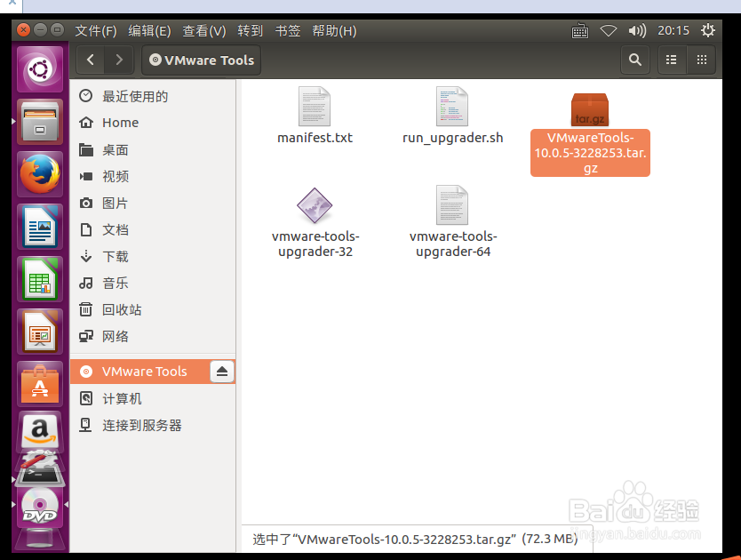This screenshot has width=741, height=560.
Task: Switch to icon grid view
Action: tap(702, 60)
